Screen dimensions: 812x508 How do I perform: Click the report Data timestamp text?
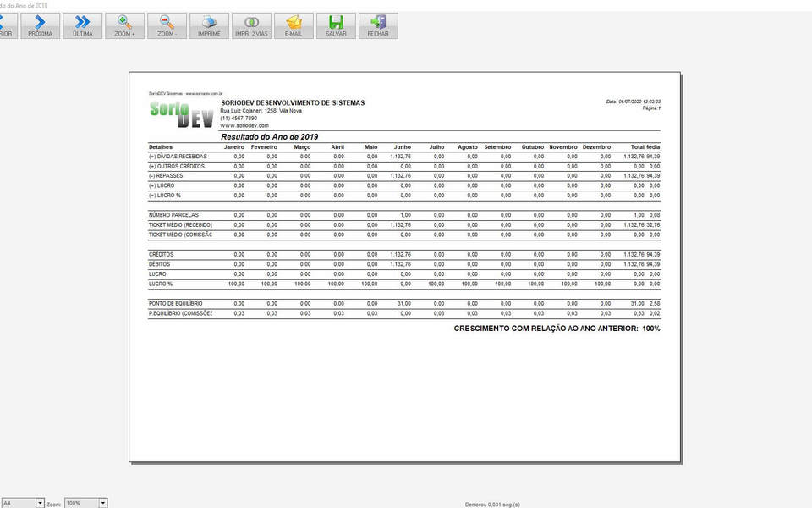(x=634, y=102)
